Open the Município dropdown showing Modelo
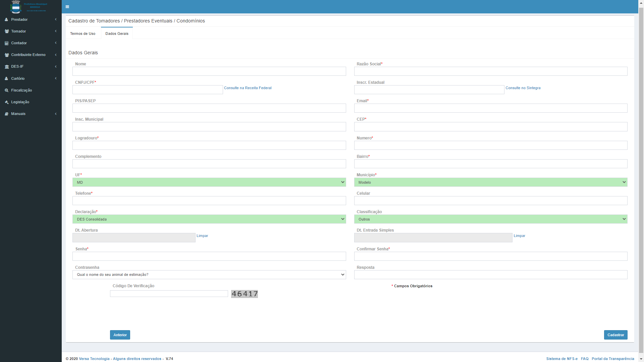This screenshot has width=644, height=362. tap(490, 182)
